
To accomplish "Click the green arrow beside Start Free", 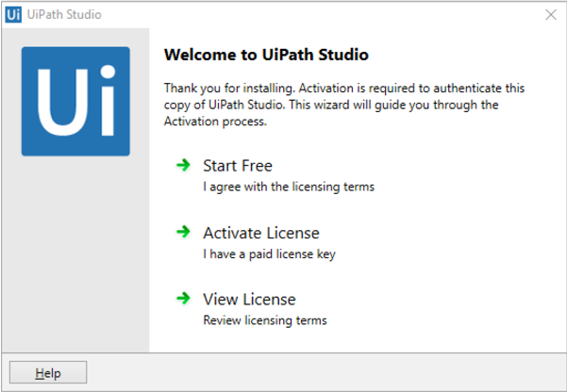I will point(183,166).
